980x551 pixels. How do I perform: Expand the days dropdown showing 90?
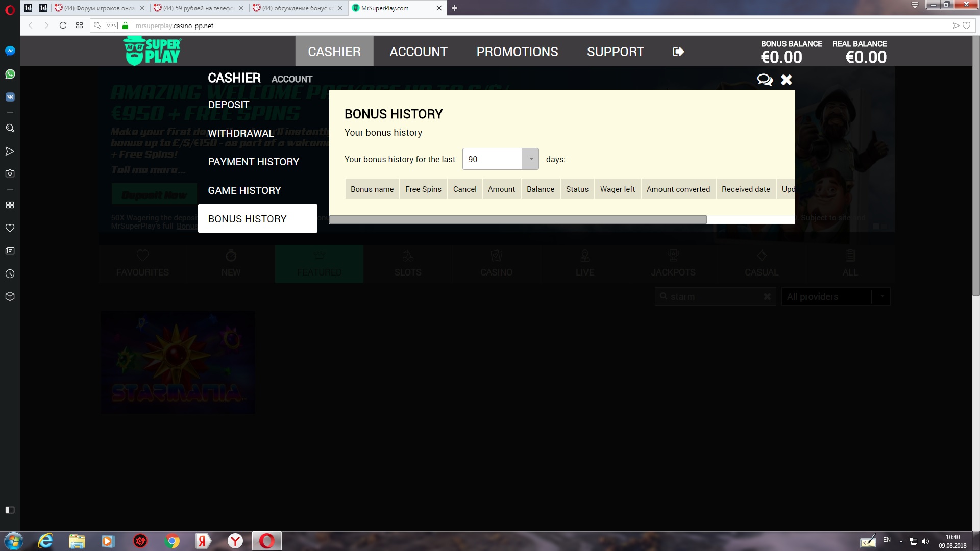[531, 159]
